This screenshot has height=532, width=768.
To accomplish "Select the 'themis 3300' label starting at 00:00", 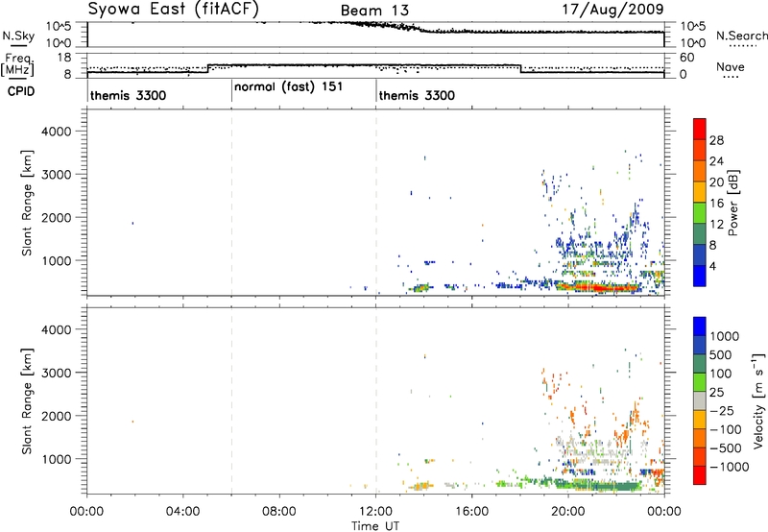I will pos(128,95).
